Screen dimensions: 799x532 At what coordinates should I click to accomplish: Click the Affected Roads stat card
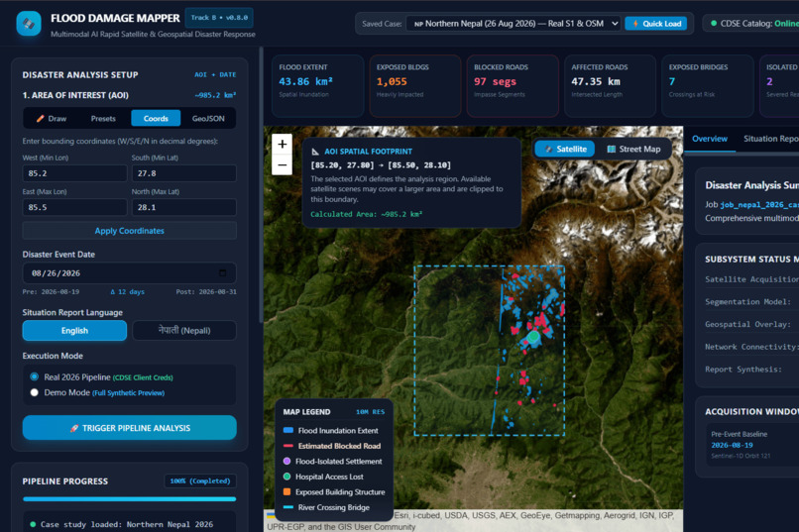[610, 86]
